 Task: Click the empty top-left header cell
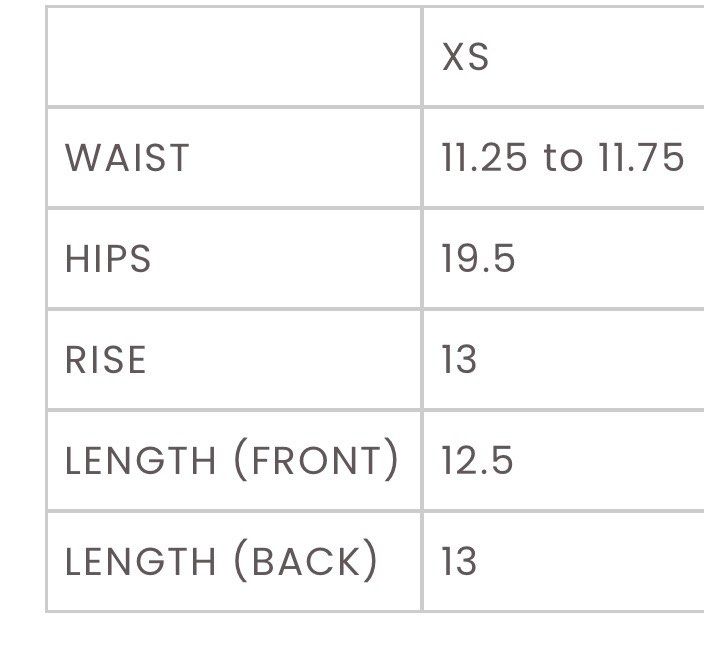pyautogui.click(x=234, y=57)
